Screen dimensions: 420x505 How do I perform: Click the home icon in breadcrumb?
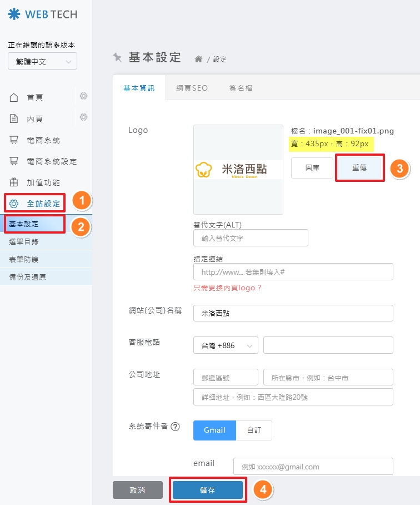click(x=198, y=59)
